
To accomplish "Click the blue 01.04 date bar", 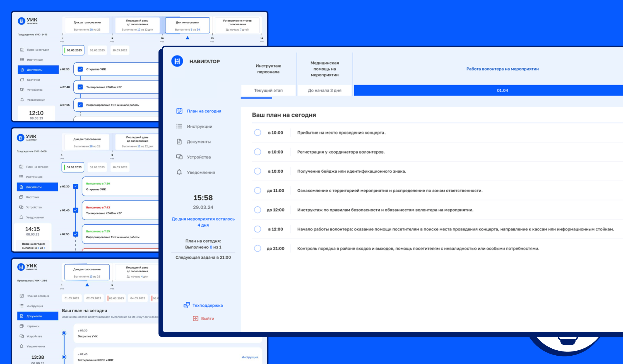I will [x=502, y=90].
